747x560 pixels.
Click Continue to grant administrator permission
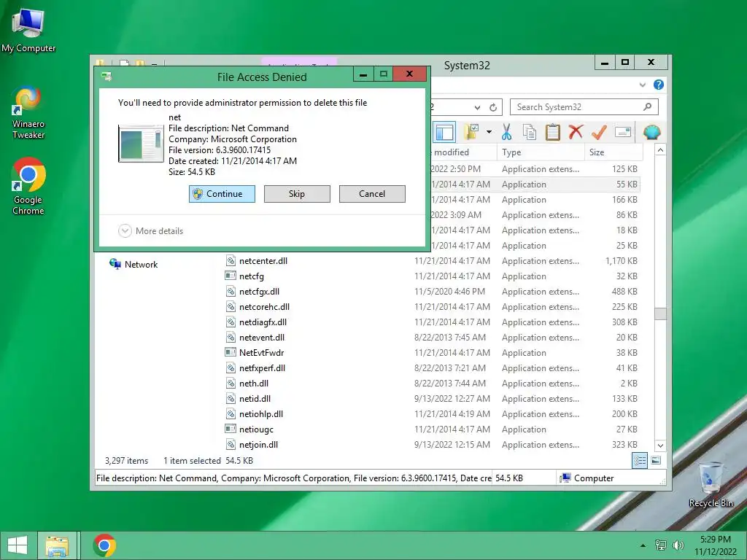(x=222, y=194)
